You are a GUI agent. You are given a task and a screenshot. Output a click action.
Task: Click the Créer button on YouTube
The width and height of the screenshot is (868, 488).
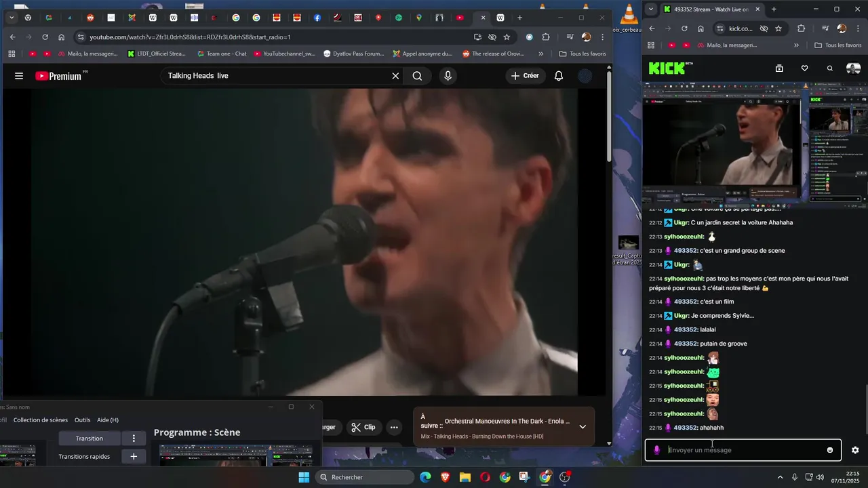(525, 76)
